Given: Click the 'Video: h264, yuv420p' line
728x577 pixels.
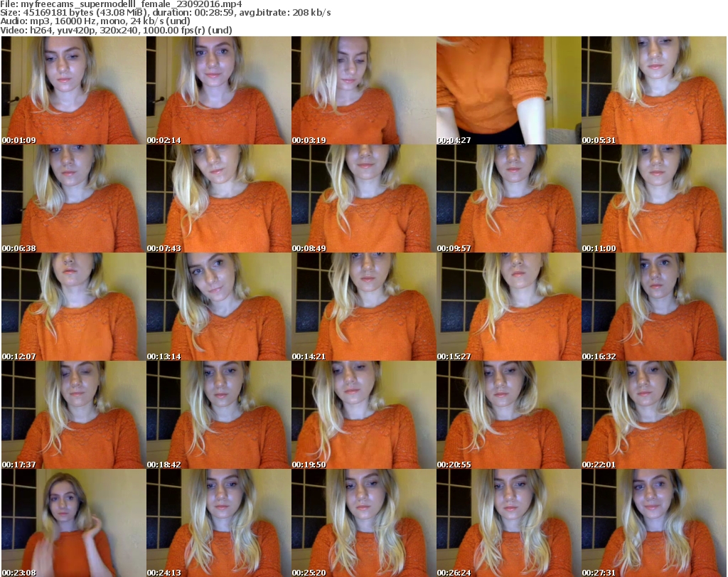Looking at the screenshot, I should (116, 30).
